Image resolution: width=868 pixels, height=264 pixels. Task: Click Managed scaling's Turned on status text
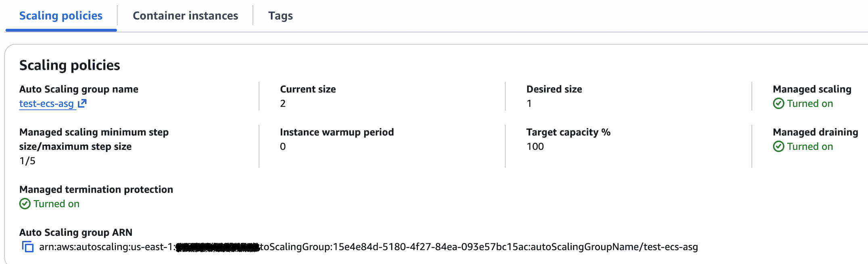click(x=810, y=104)
